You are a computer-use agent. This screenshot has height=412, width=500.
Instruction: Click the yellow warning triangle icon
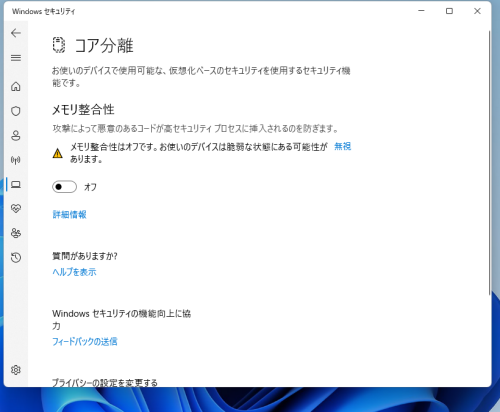pos(57,153)
